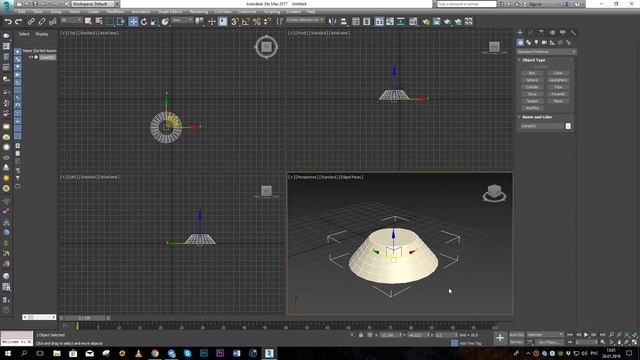This screenshot has width=640, height=360.
Task: Select the Bind to Space Warp tool
Action: (53, 21)
